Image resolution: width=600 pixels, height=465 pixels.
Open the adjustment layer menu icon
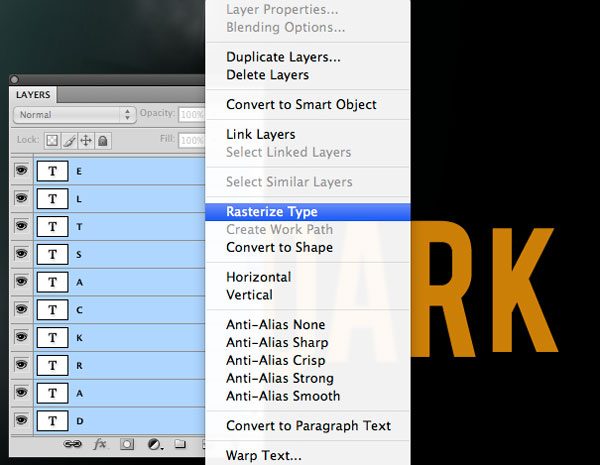click(154, 443)
